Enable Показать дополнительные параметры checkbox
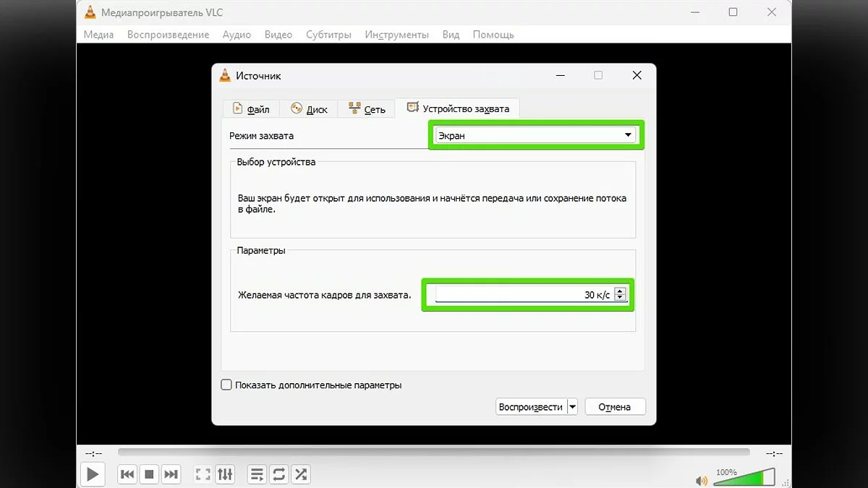Screen dimensions: 868x488 tap(226, 385)
